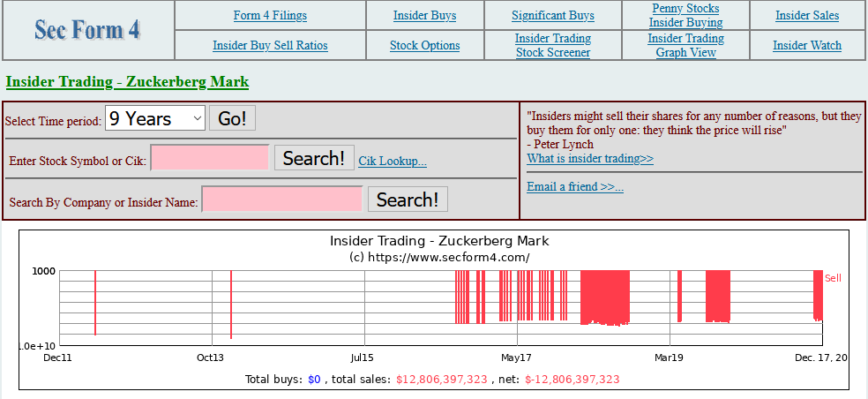Open the Cik Lookup link
Image resolution: width=868 pixels, height=399 pixels.
[x=393, y=162]
